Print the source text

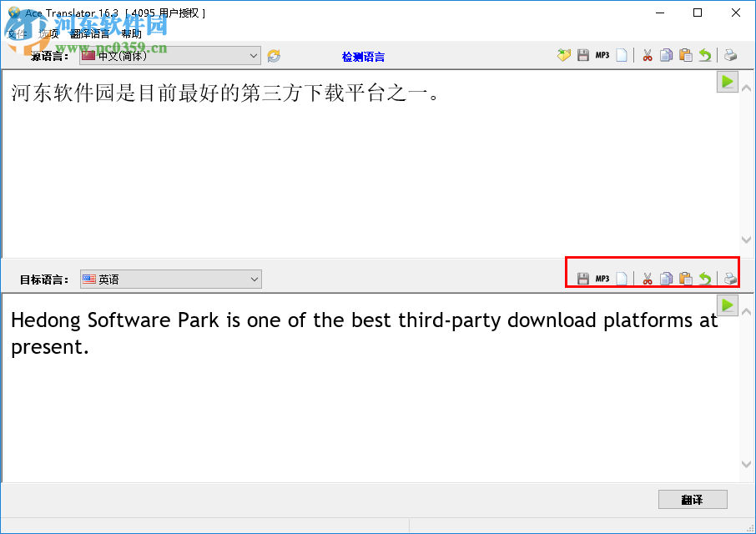tap(730, 55)
